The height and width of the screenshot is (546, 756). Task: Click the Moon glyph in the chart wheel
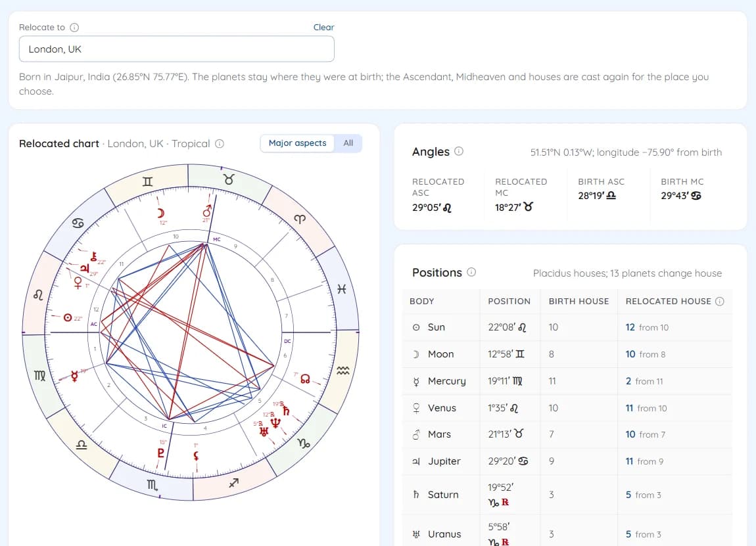tap(161, 213)
